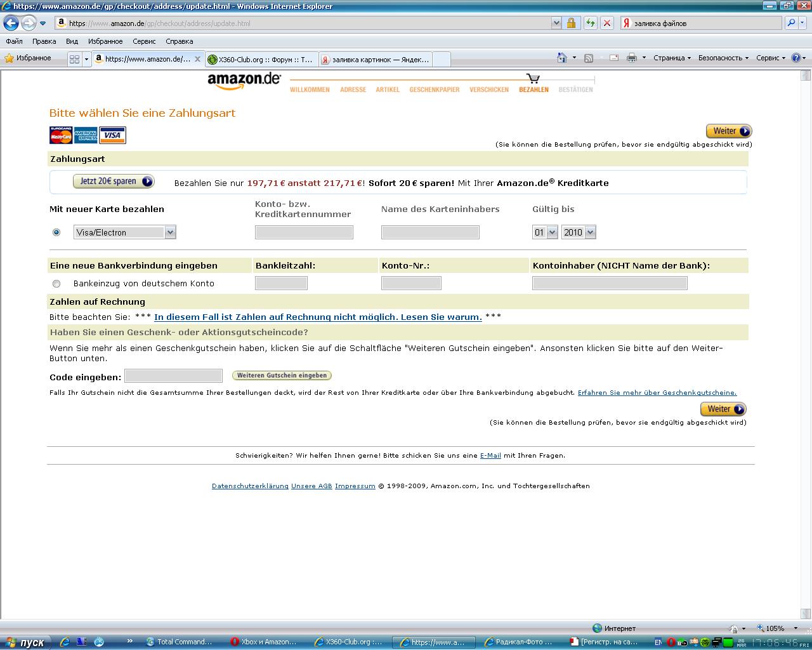Open the Избранное menu in the menu bar

tap(105, 41)
